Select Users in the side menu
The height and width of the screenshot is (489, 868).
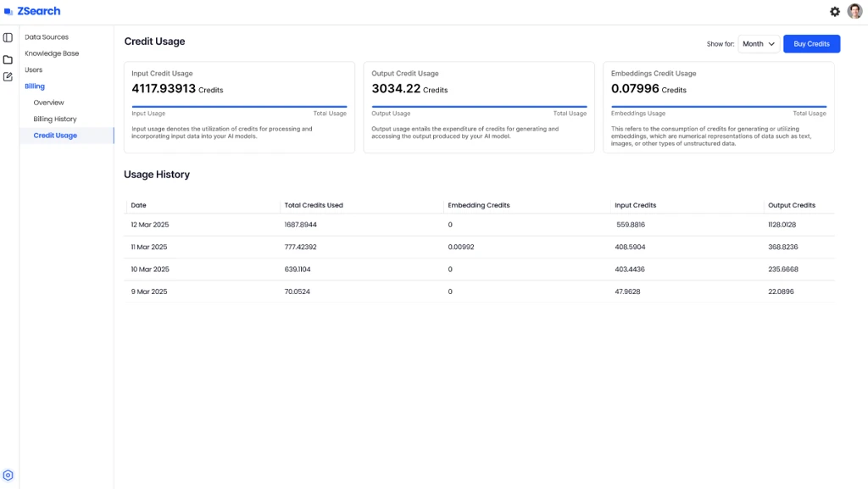(34, 69)
